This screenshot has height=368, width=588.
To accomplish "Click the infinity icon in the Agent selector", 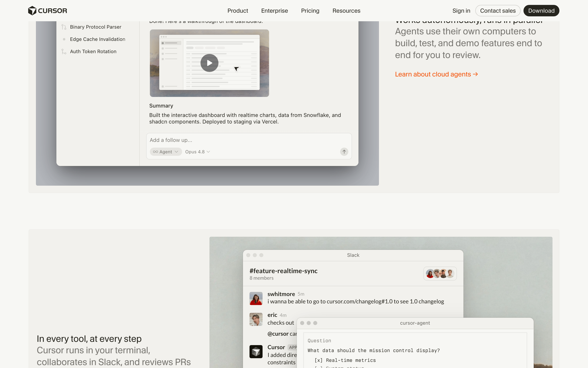I will [156, 152].
